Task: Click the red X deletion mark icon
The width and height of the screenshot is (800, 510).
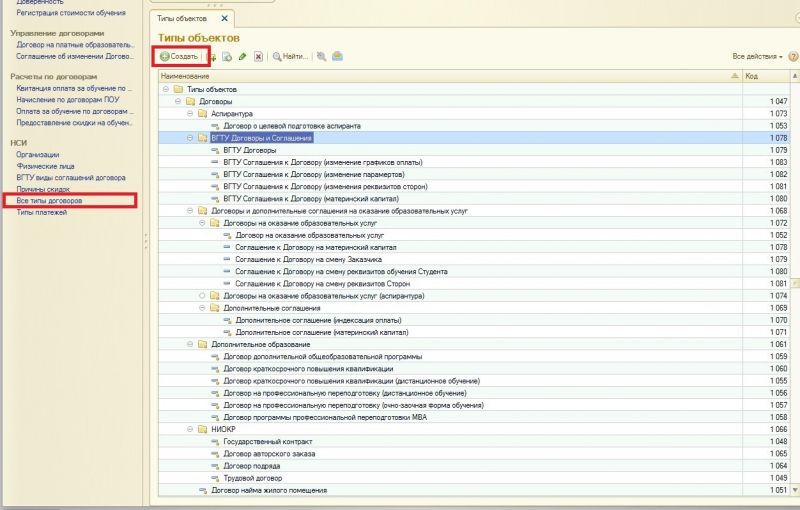Action: pos(259,57)
